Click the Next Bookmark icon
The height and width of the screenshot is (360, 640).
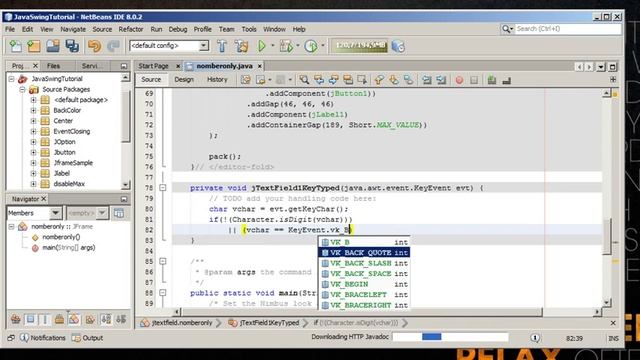tap(394, 80)
